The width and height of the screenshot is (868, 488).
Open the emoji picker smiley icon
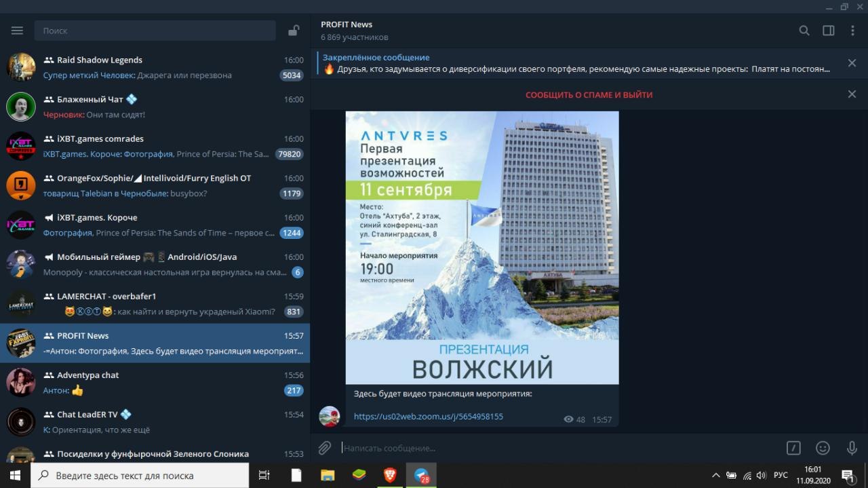(x=823, y=448)
